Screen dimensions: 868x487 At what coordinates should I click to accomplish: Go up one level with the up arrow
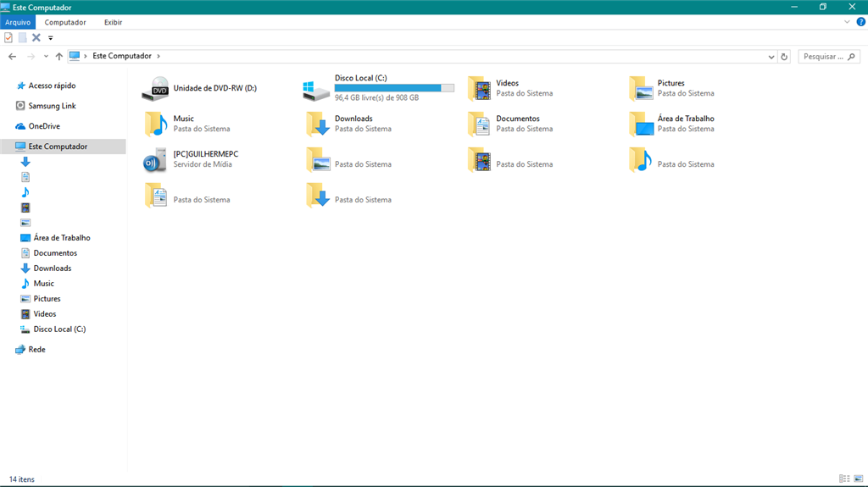click(59, 57)
